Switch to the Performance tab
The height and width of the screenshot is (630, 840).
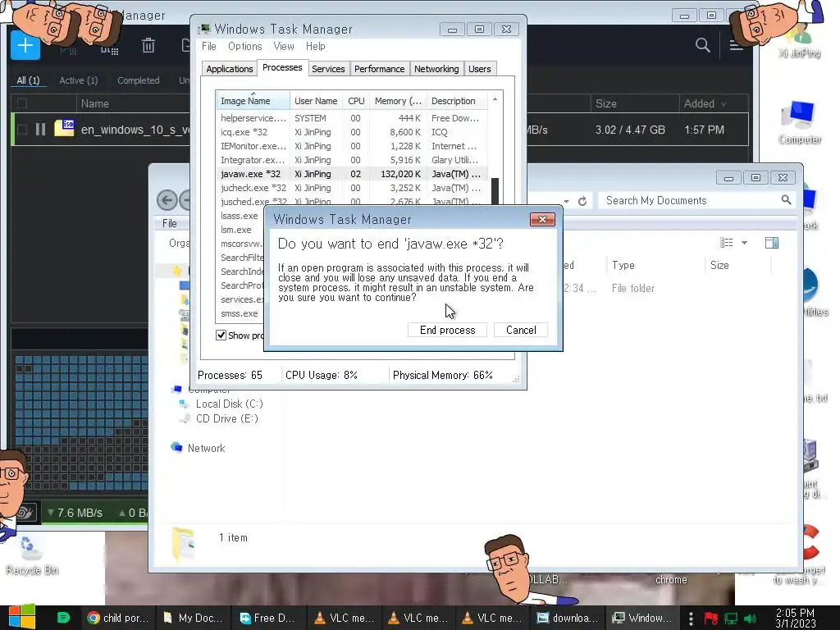tap(379, 69)
